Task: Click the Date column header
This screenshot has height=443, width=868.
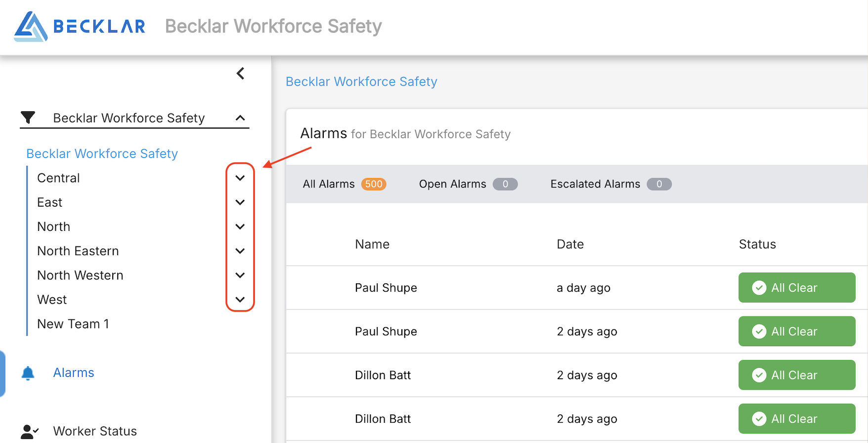Action: point(570,244)
